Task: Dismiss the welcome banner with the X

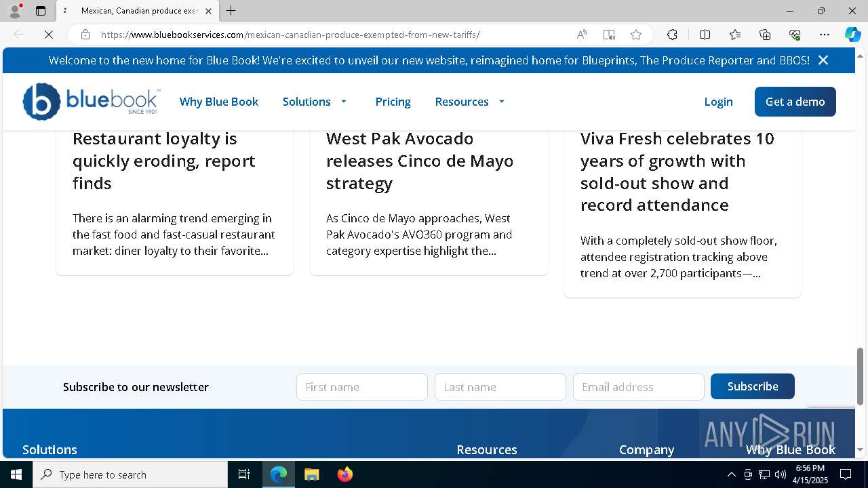Action: pyautogui.click(x=823, y=60)
